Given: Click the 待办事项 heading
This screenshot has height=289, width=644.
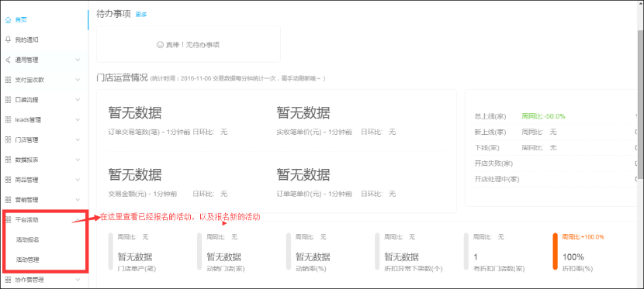Looking at the screenshot, I should 113,14.
